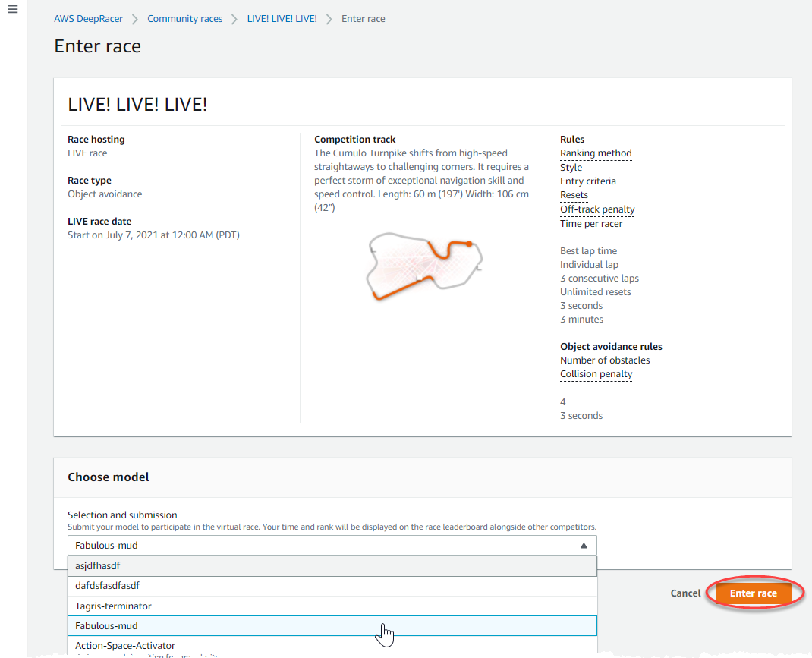View the Collision penalty definition

(596, 373)
